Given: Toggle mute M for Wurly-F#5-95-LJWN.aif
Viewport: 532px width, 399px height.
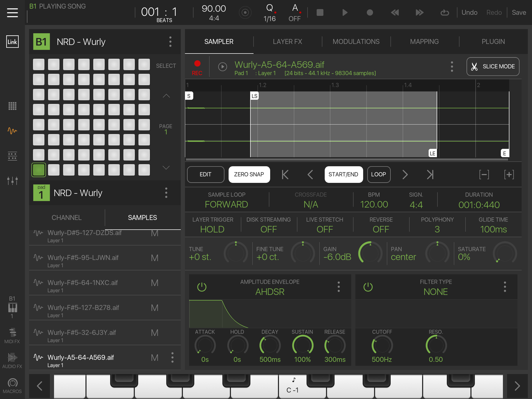Looking at the screenshot, I should click(x=155, y=258).
